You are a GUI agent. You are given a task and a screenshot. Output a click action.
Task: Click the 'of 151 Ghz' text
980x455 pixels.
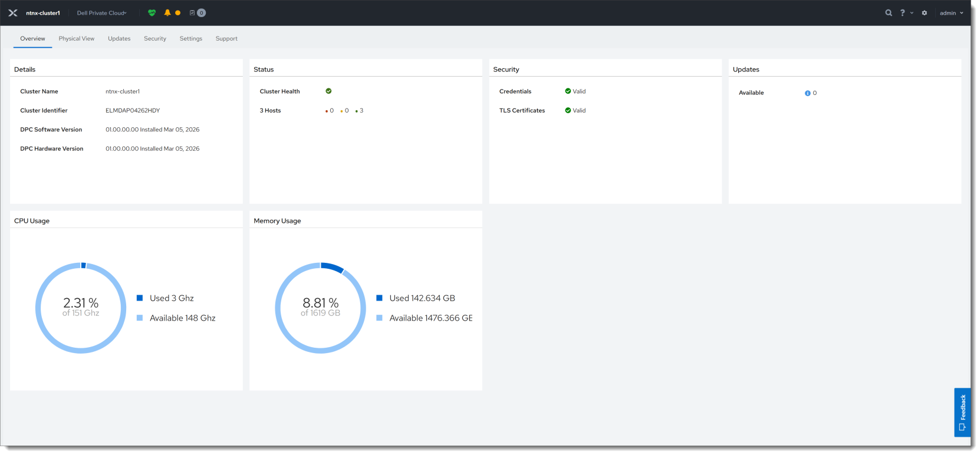(81, 313)
